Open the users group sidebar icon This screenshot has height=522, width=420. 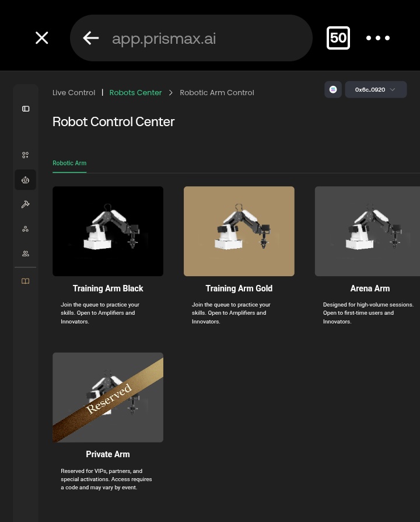[x=25, y=253]
